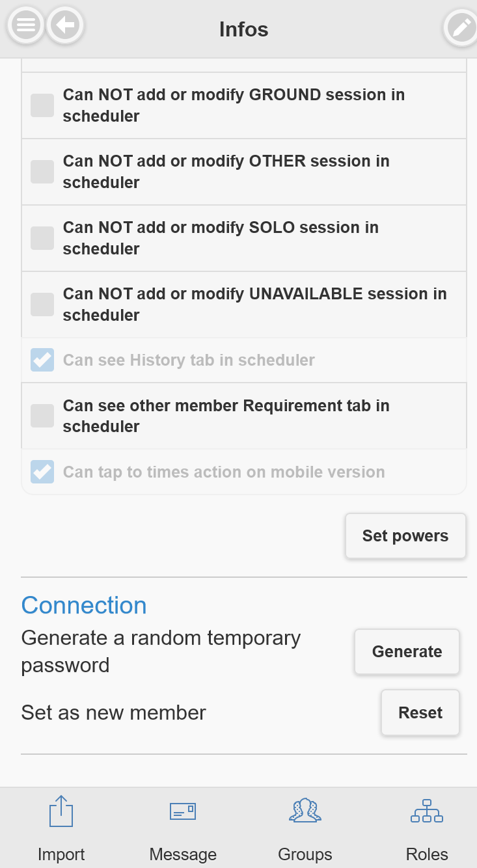Image resolution: width=477 pixels, height=868 pixels.
Task: Open the Message tab label
Action: [x=183, y=854]
